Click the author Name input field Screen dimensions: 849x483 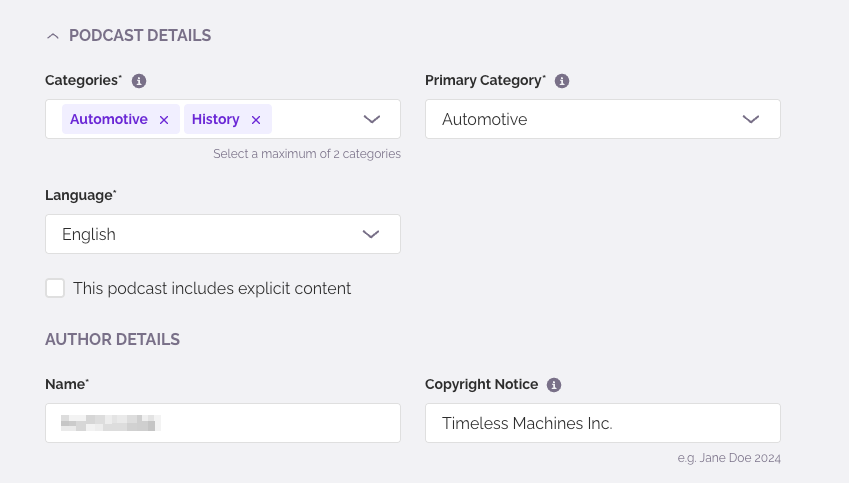222,423
